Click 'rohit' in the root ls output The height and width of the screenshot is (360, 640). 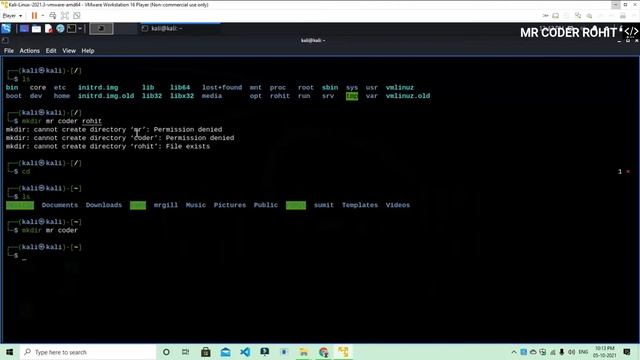280,96
